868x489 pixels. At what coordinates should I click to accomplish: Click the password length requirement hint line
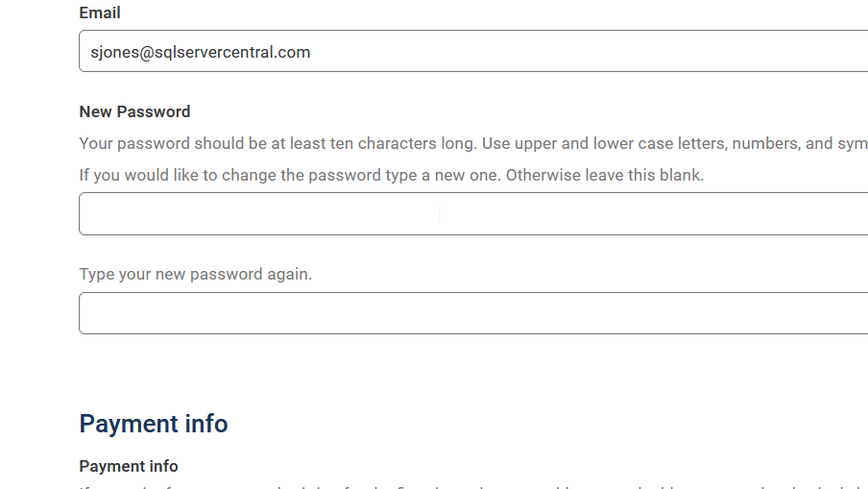tap(472, 144)
